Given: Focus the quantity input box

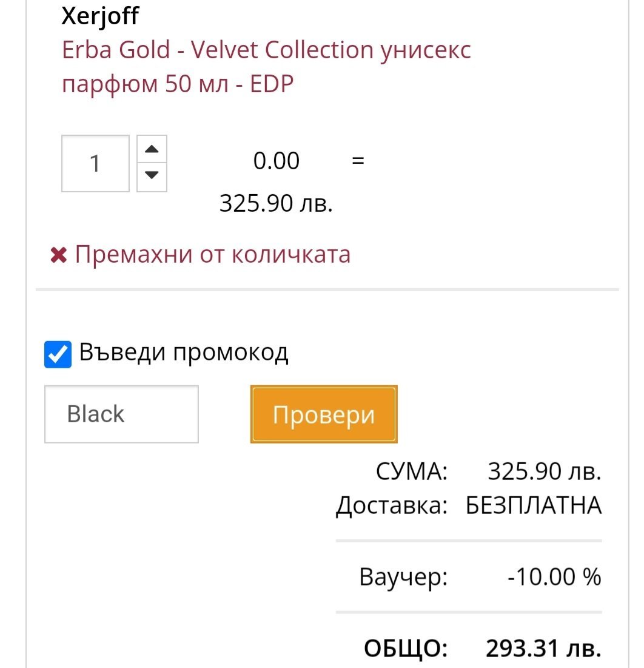Looking at the screenshot, I should (x=95, y=163).
